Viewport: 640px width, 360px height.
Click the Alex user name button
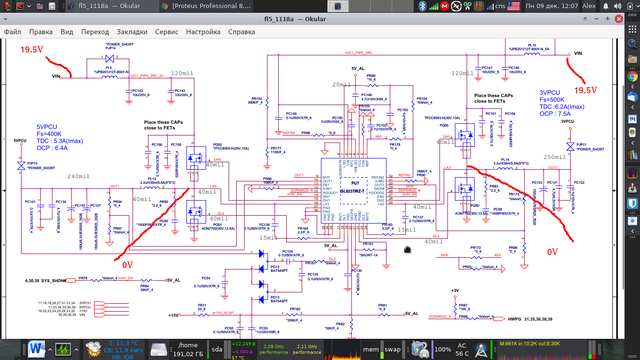coord(589,6)
